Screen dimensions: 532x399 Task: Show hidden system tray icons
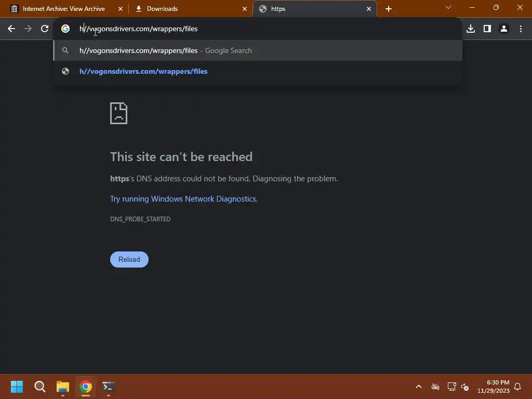coord(419,387)
